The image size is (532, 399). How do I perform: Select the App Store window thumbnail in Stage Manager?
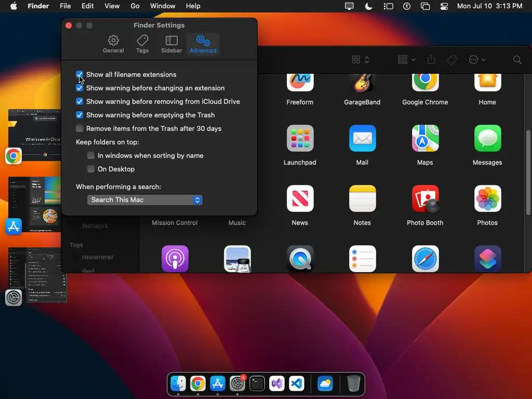tap(34, 204)
